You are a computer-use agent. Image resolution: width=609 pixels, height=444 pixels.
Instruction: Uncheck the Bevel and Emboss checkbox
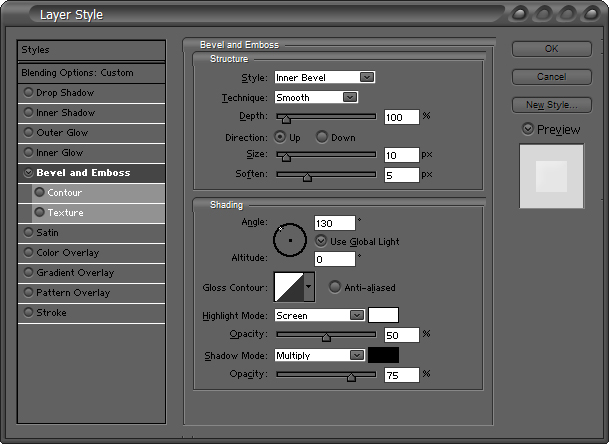(x=28, y=172)
